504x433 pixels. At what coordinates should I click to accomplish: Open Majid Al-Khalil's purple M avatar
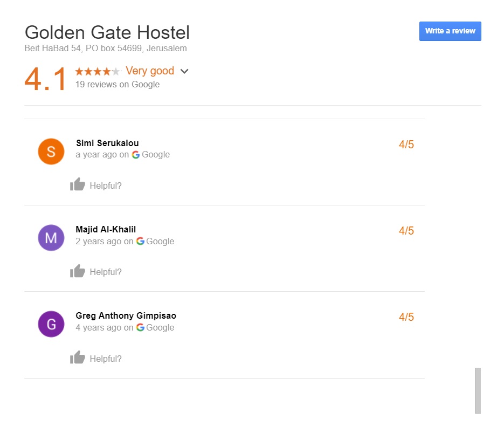pos(51,238)
